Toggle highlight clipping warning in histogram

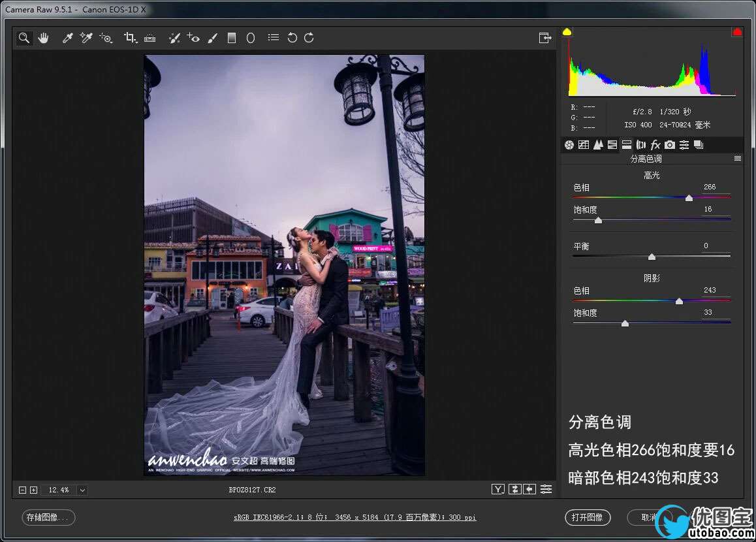[x=737, y=32]
